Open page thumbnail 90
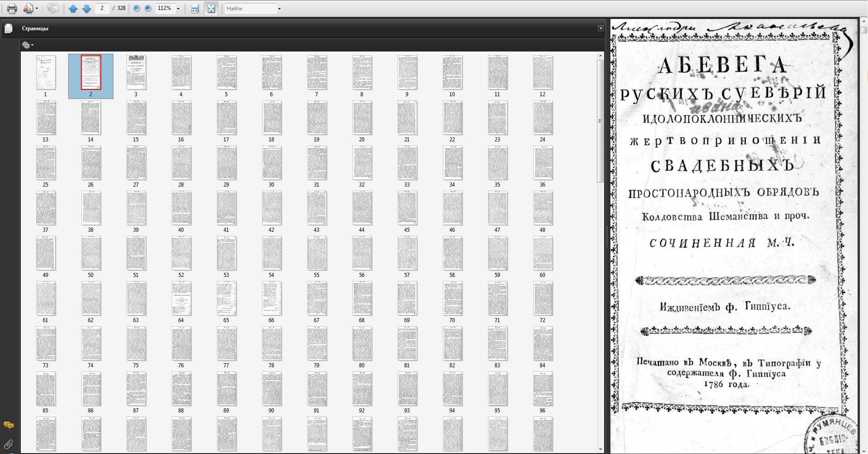 (272, 388)
